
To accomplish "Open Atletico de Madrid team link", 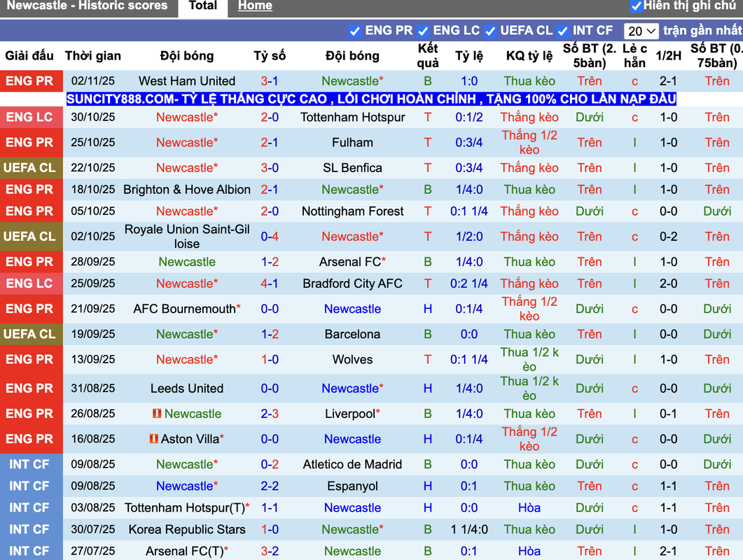I will click(352, 464).
